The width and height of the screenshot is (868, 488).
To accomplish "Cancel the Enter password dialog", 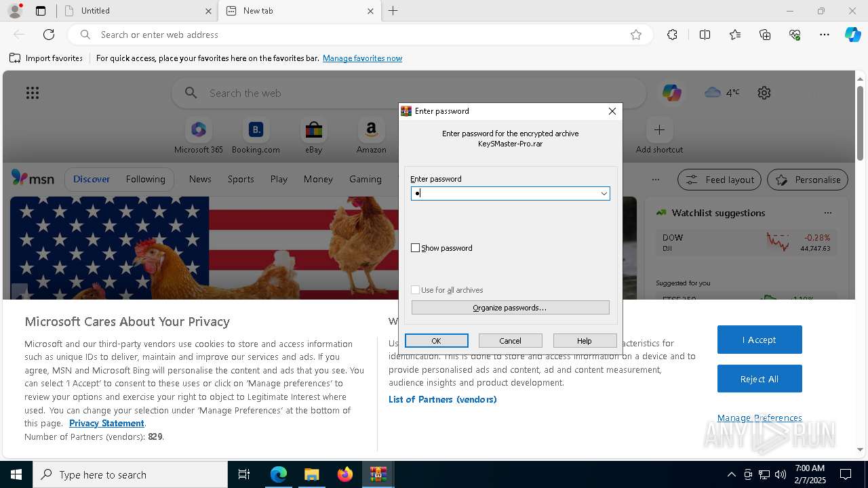I will tap(511, 341).
